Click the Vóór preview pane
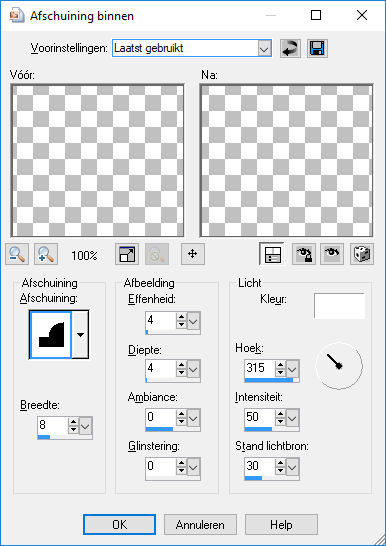 click(x=97, y=161)
